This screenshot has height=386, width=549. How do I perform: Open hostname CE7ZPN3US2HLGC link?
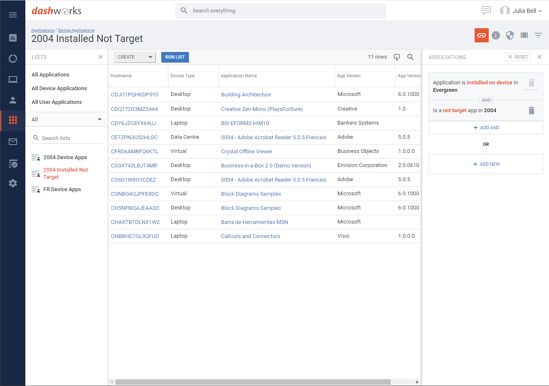click(134, 137)
